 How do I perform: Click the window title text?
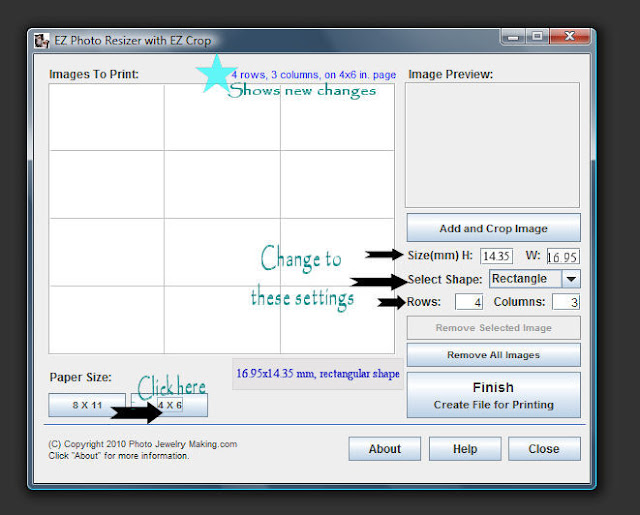click(133, 41)
